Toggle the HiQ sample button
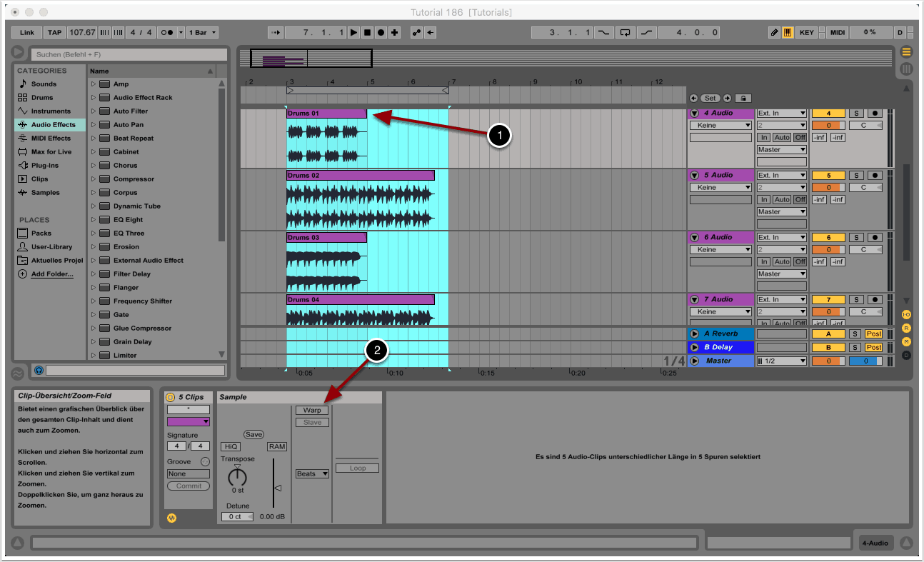 point(230,447)
